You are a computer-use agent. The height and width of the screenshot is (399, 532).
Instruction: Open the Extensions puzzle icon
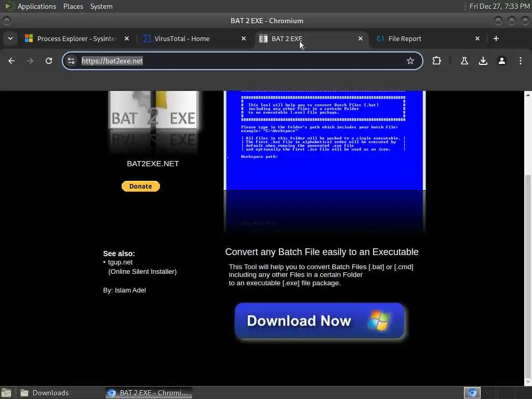click(x=436, y=61)
